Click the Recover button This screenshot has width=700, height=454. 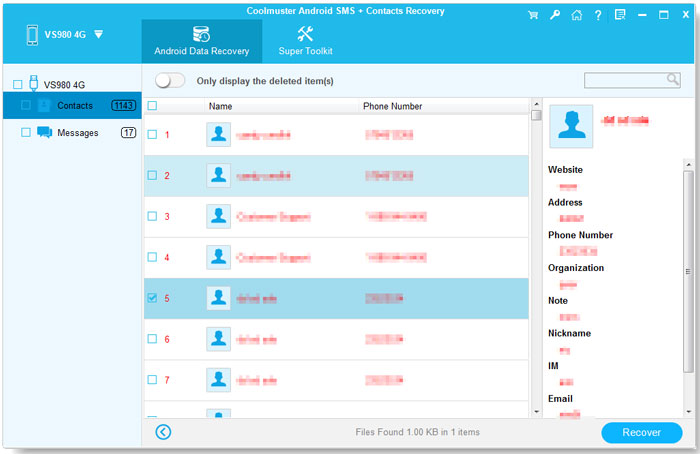(642, 433)
